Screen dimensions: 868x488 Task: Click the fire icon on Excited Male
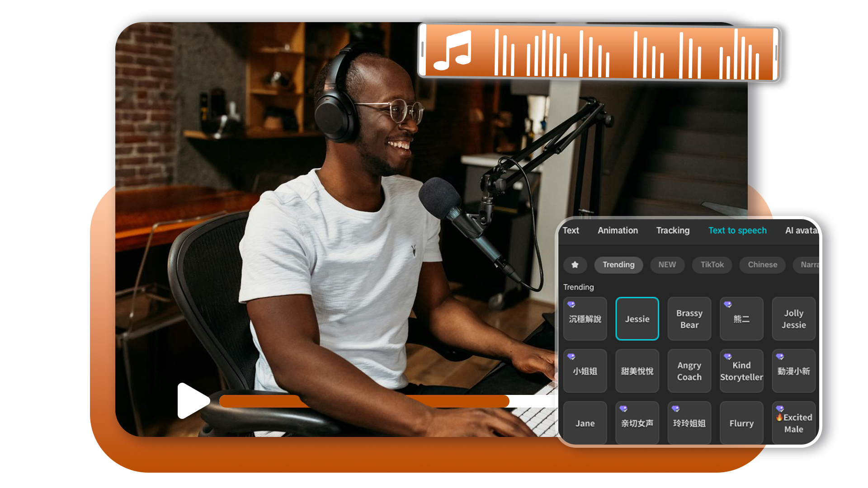tap(780, 418)
